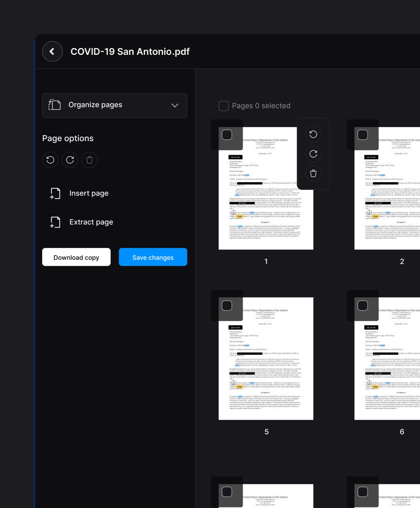
Task: Click the Organize pages document icon
Action: (x=54, y=105)
